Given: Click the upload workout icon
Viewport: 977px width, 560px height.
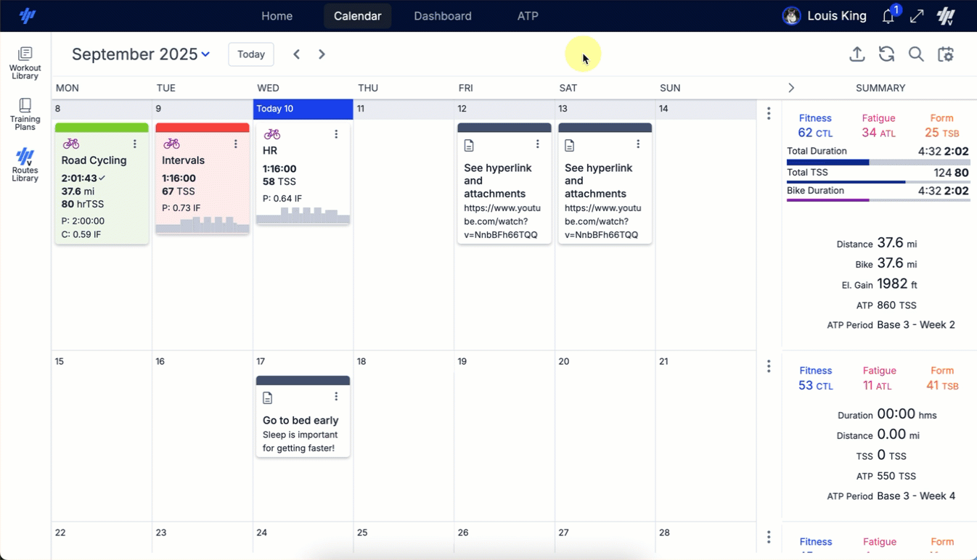Looking at the screenshot, I should point(857,54).
